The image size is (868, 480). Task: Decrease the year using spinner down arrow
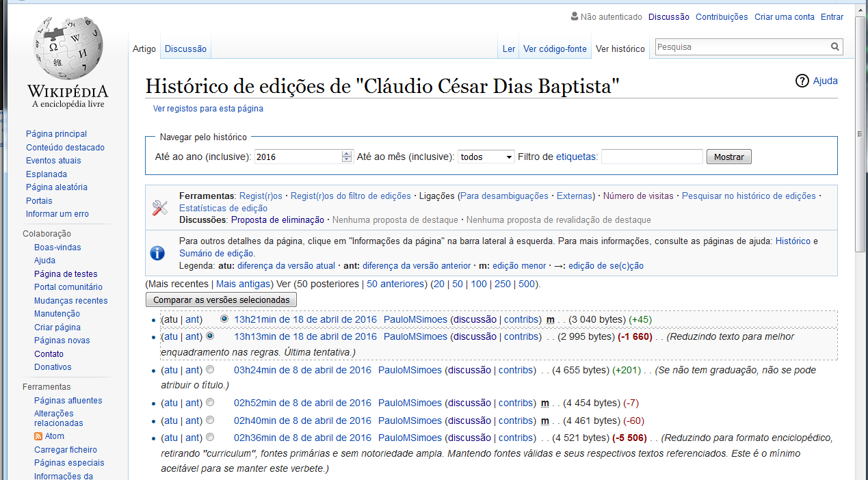click(346, 160)
